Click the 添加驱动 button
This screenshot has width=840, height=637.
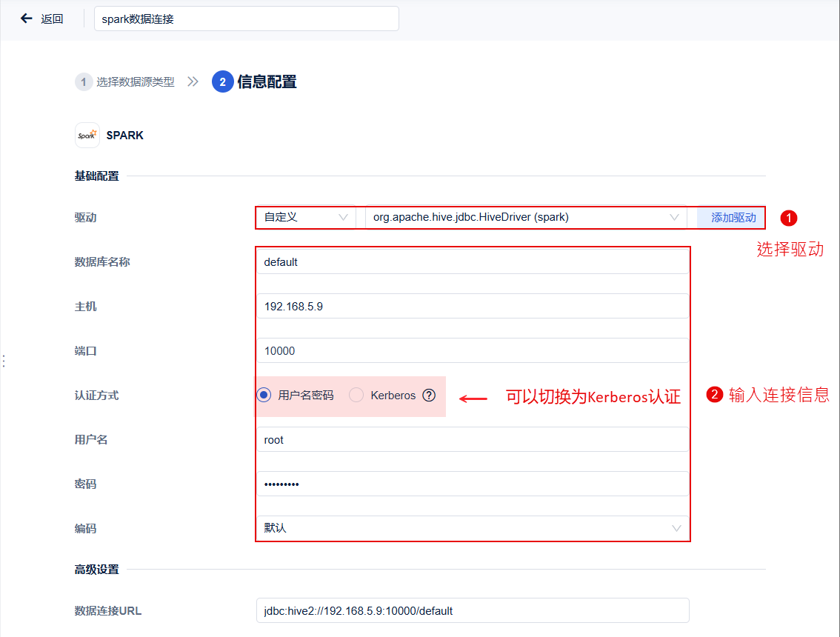pyautogui.click(x=733, y=218)
